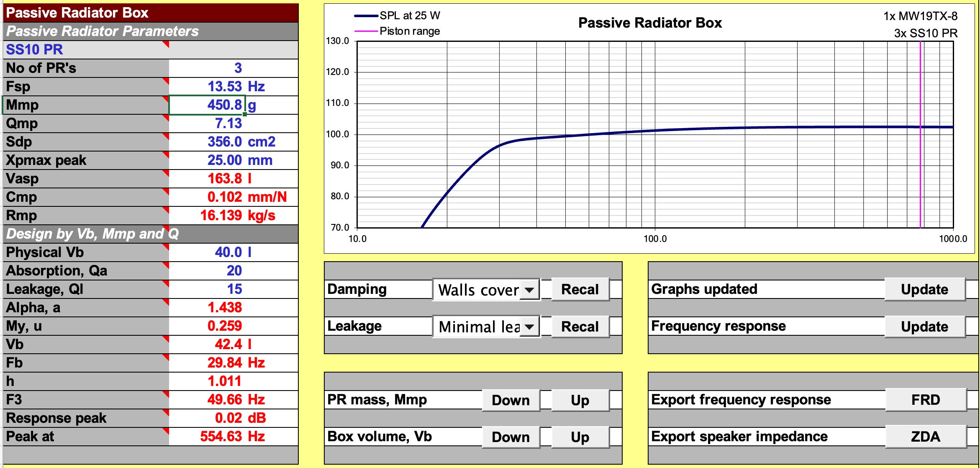Click the magenta Piston range line on chart

pyautogui.click(x=920, y=134)
